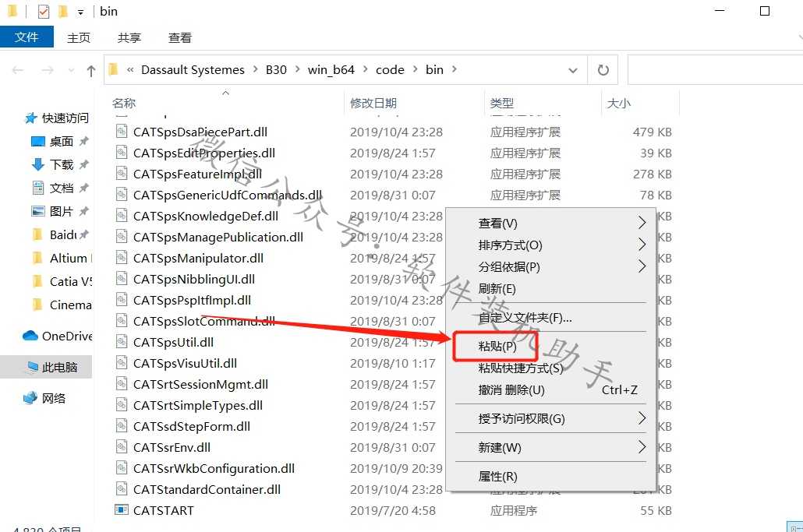Open the Group by (分组依据) submenu

coord(550,266)
